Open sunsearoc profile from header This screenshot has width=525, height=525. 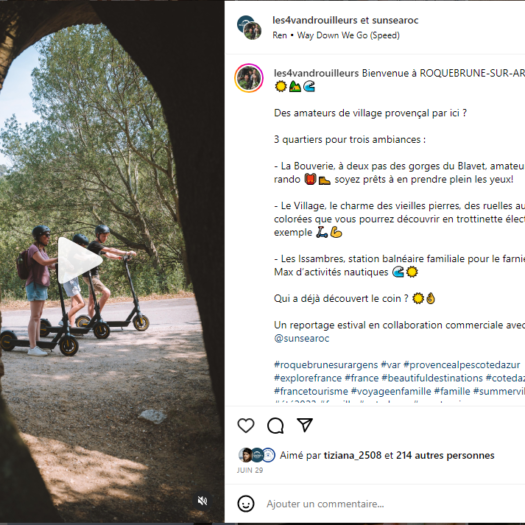395,20
